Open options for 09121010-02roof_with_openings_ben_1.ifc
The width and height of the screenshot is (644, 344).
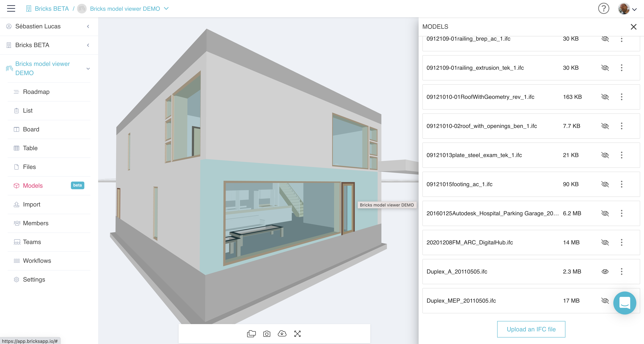(622, 126)
